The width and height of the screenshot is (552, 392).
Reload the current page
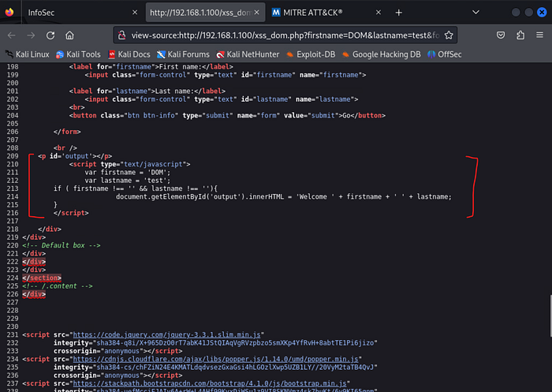coord(50,35)
